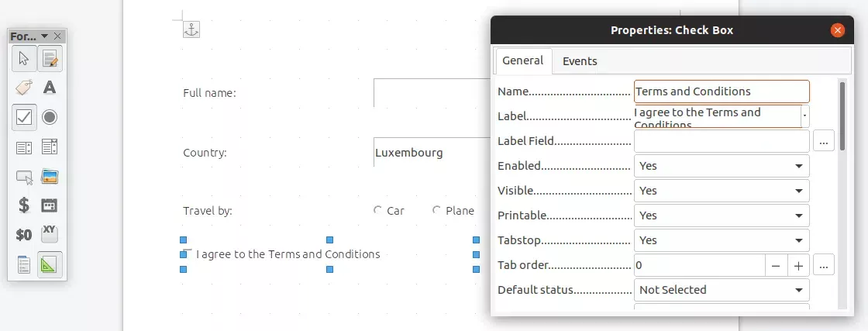The image size is (868, 331).
Task: Toggle Design Mode in the form toolbar
Action: coord(50,58)
